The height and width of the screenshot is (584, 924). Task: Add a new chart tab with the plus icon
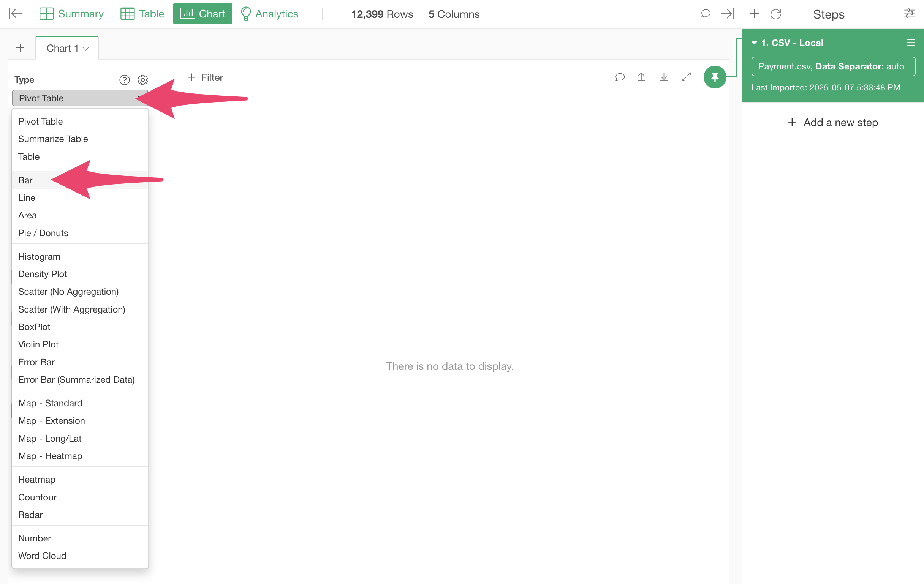pyautogui.click(x=21, y=48)
